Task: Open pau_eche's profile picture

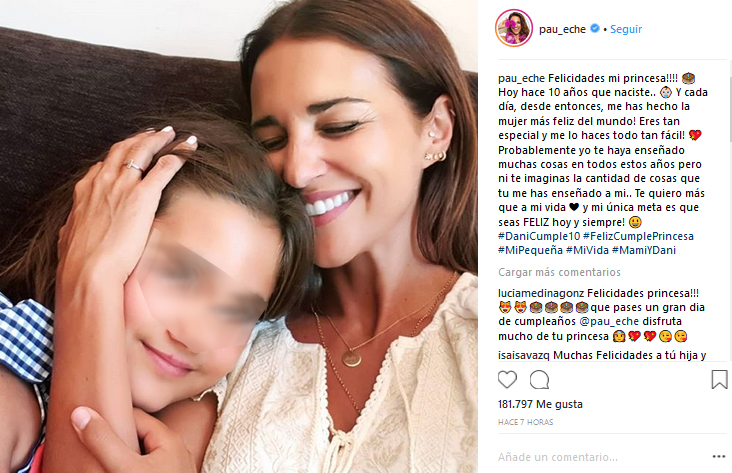Action: 514,28
